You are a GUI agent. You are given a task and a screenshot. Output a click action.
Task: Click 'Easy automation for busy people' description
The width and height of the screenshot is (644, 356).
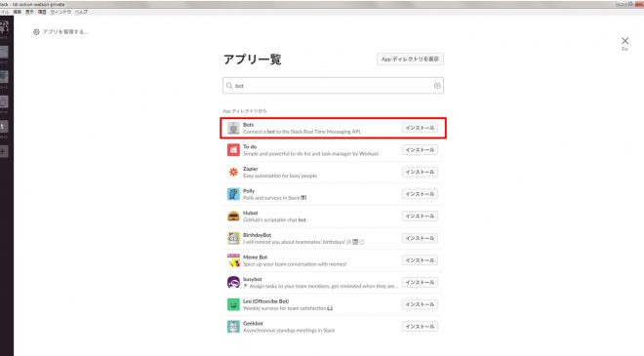[x=280, y=176]
